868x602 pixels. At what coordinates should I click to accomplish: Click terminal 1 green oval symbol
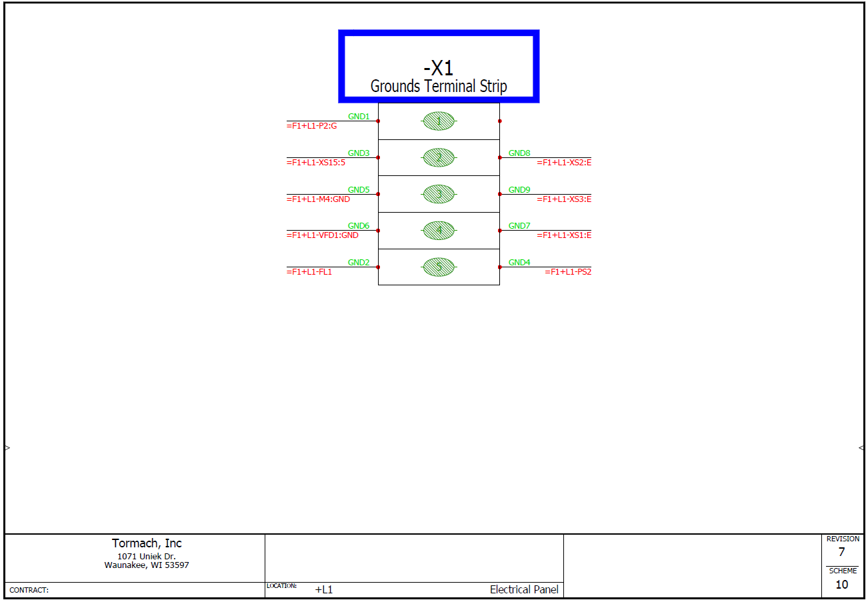coord(439,121)
